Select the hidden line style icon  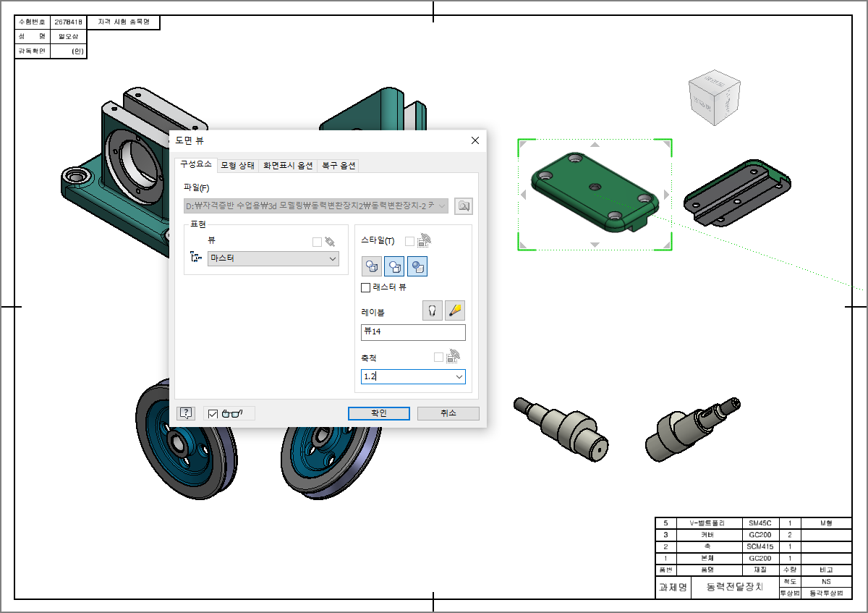[x=373, y=266]
